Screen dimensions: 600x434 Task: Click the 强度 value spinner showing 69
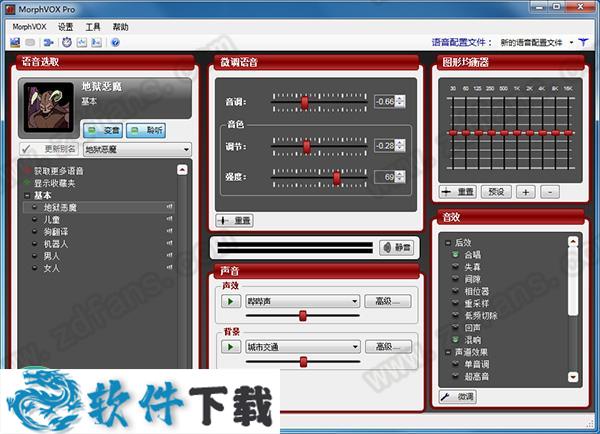(x=390, y=177)
